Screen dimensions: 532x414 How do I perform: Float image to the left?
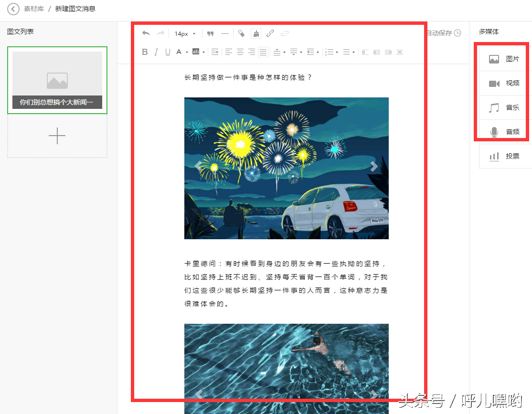click(x=365, y=52)
